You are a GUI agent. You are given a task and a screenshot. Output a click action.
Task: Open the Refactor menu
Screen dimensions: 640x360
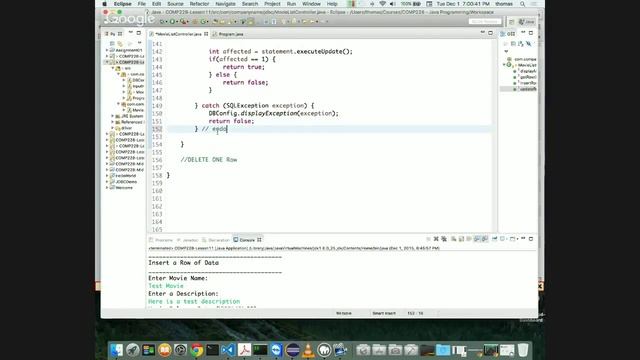199,4
